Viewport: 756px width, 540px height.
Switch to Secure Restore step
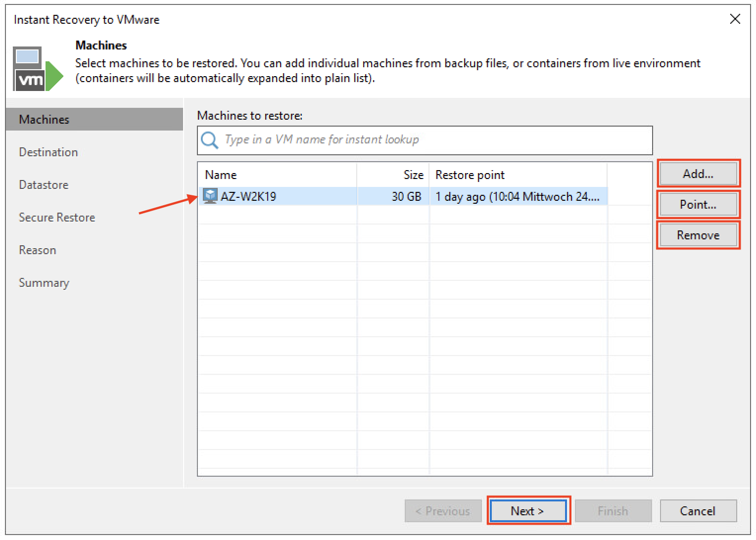click(57, 217)
